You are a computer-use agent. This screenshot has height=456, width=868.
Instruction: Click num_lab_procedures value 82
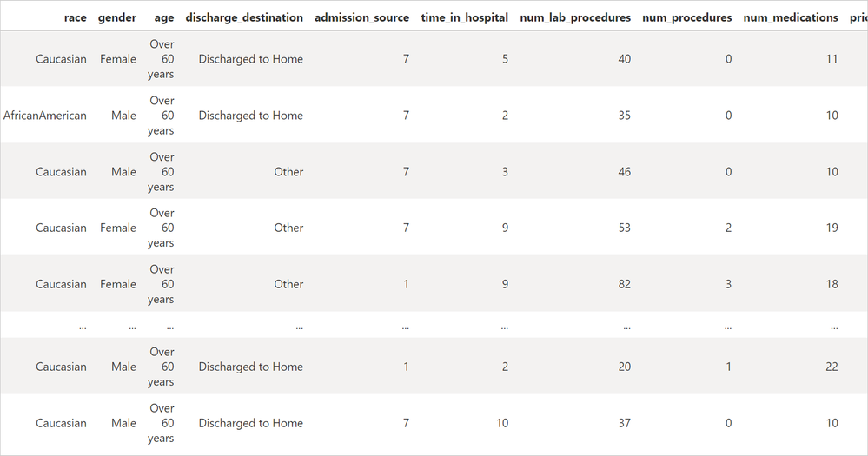click(x=625, y=284)
